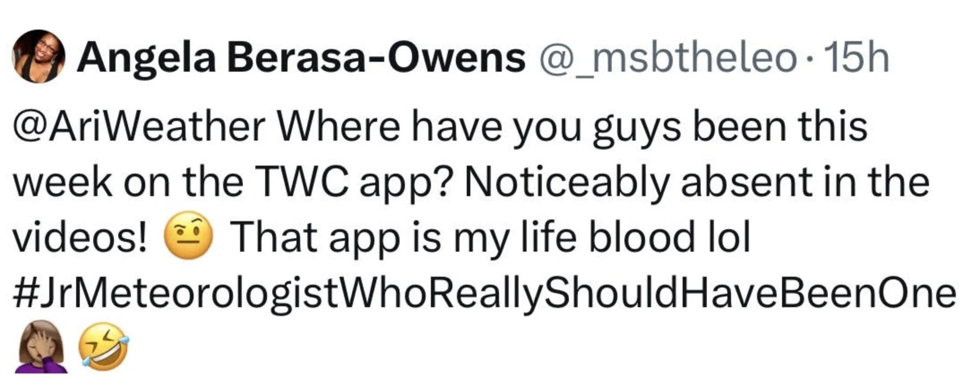Open the #JrMeteorologistWhoReallyShouldHaveBeenOne hashtag
This screenshot has width=980, height=386.
pyautogui.click(x=485, y=294)
